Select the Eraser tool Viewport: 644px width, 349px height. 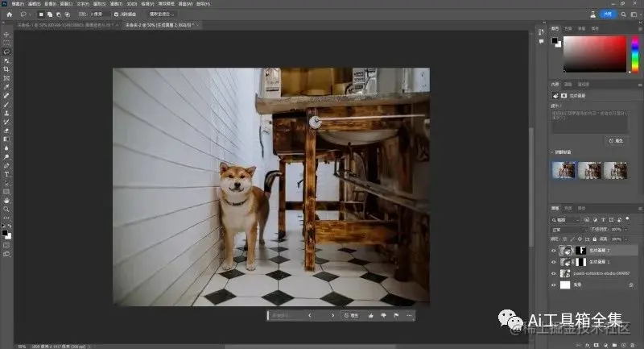pos(6,131)
